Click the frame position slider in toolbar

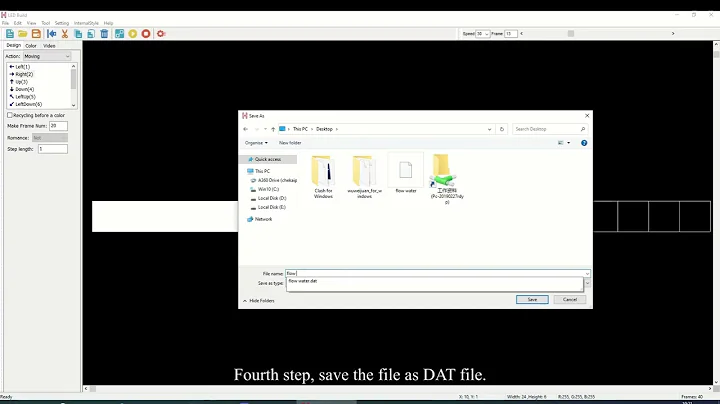(571, 34)
